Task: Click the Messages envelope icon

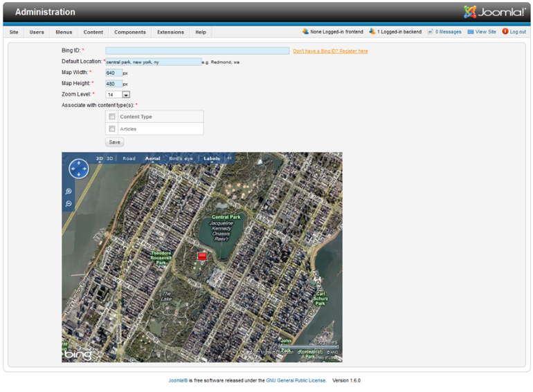Action: [x=431, y=32]
